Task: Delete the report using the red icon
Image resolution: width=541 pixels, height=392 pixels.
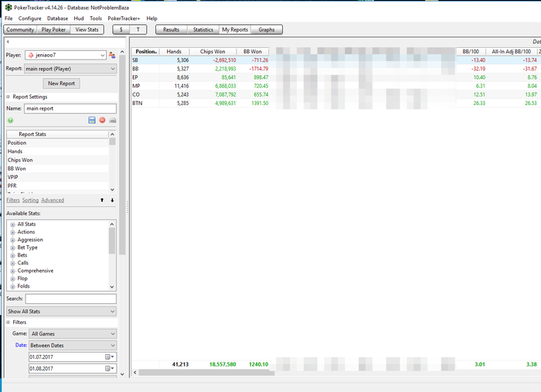Action: [102, 120]
